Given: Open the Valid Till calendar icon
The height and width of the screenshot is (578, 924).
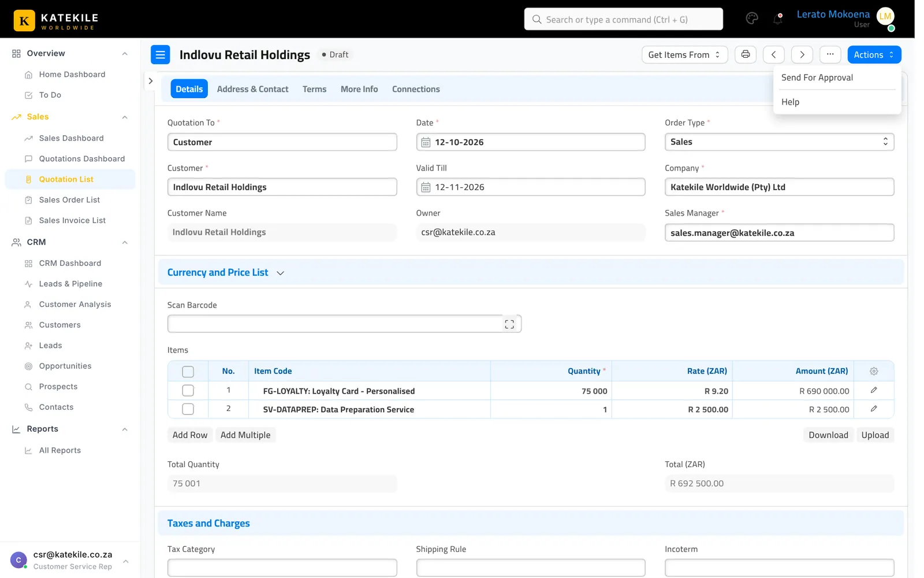Looking at the screenshot, I should (426, 187).
